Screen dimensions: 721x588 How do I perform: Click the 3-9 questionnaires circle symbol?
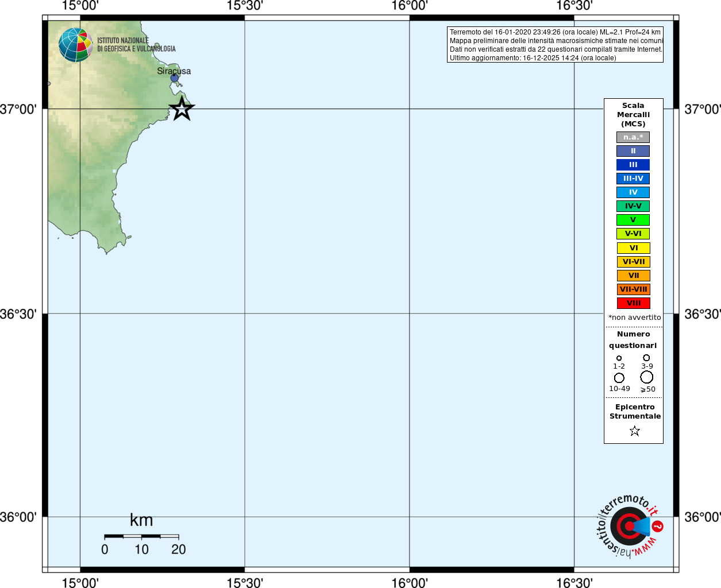click(646, 358)
